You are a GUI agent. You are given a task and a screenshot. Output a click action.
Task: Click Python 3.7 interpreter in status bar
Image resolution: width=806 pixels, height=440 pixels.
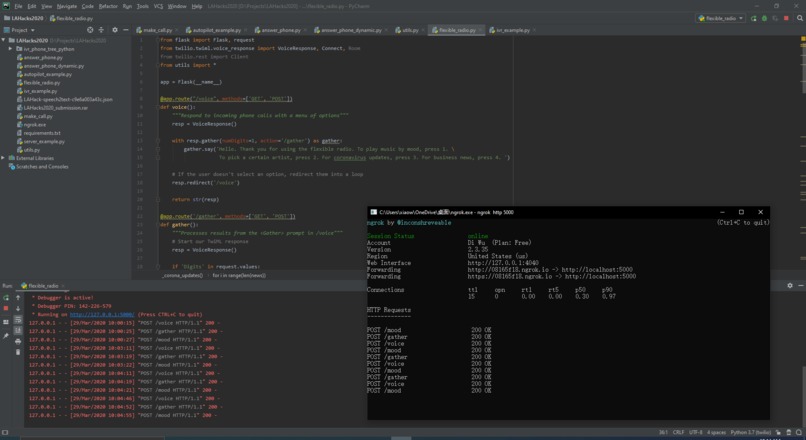click(750, 432)
